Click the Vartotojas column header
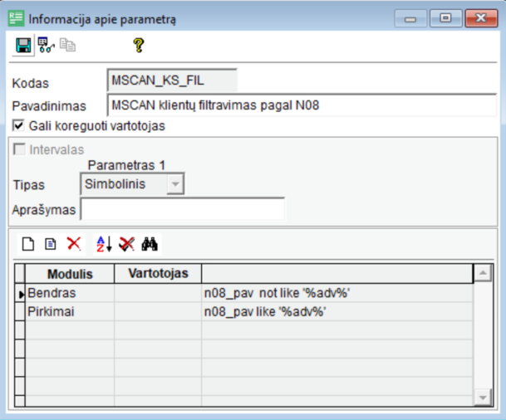The image size is (506, 420). point(158,273)
